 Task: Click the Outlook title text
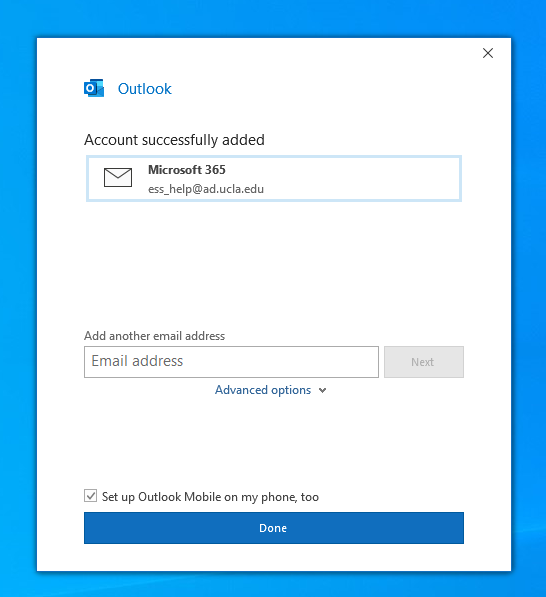145,89
